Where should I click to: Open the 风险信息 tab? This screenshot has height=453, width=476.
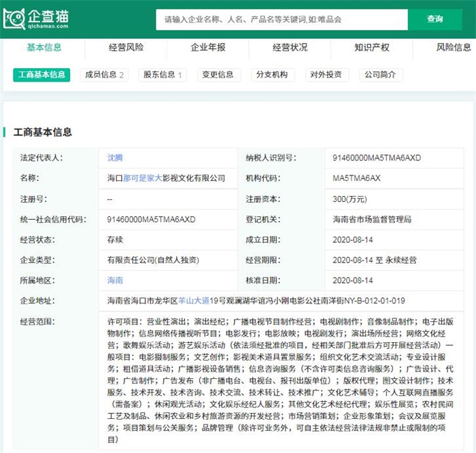tap(454, 47)
